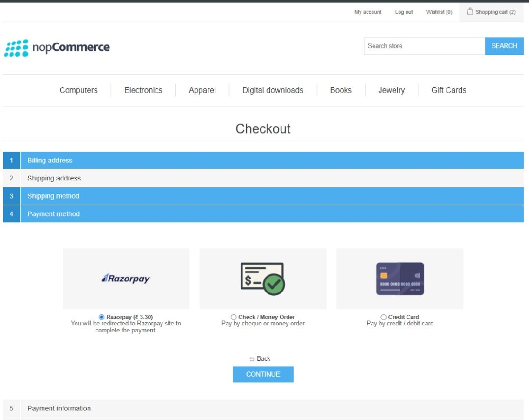Viewport: 529px width, 420px height.
Task: Select the Credit Card radio button
Action: pyautogui.click(x=383, y=317)
